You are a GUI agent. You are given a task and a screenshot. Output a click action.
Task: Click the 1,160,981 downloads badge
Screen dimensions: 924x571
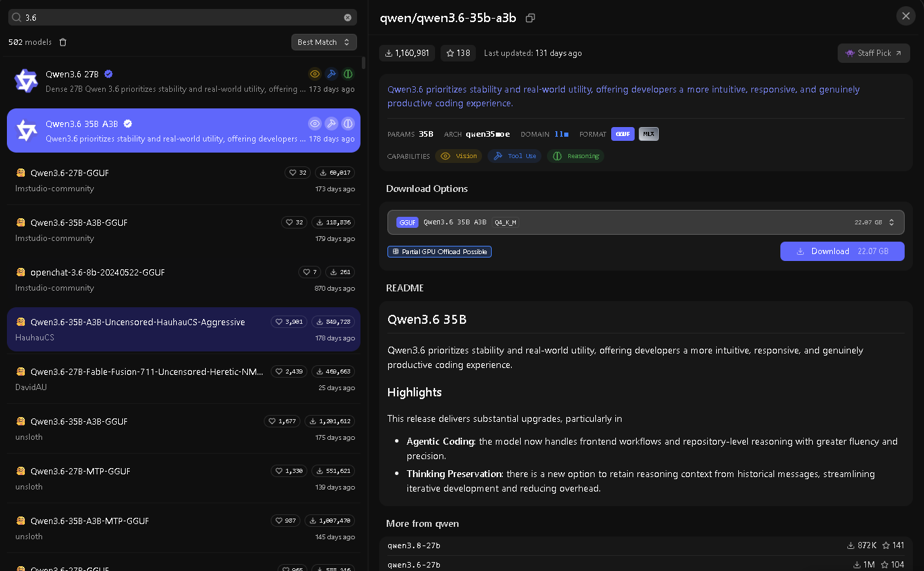[x=407, y=53]
